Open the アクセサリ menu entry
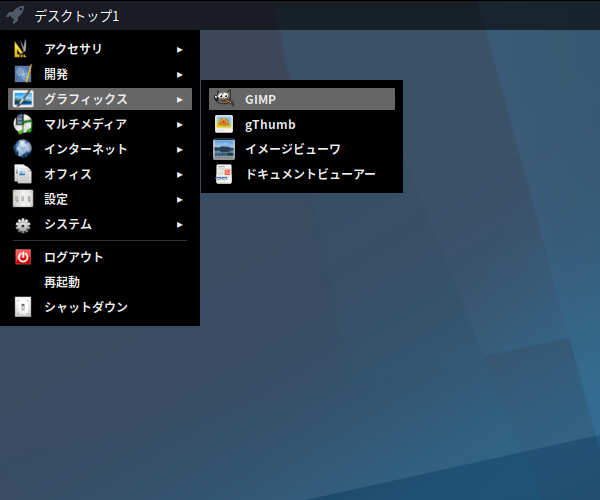The height and width of the screenshot is (500, 600). [x=100, y=49]
